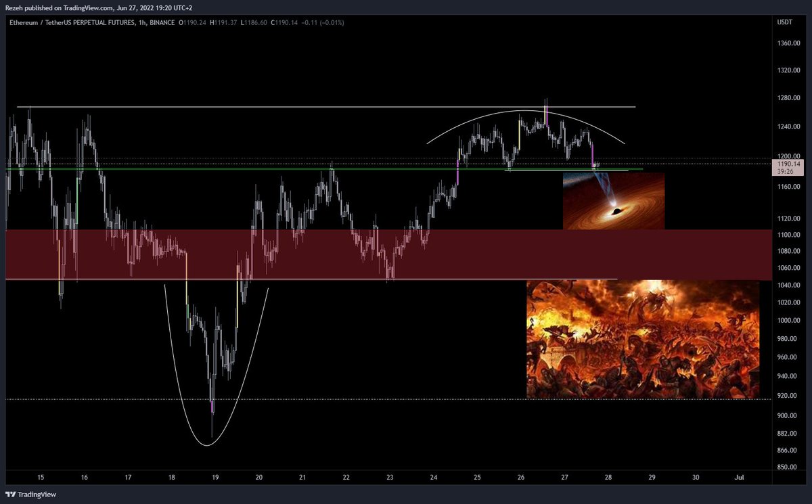Screen dimensions: 812x504
Task: Click the 1060.00 price axis label
Action: click(789, 268)
